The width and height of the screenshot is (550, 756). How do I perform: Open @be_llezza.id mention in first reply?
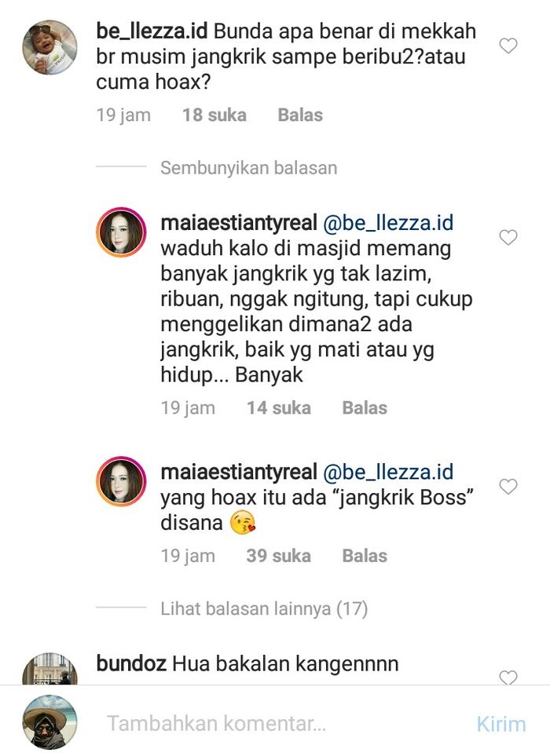click(388, 223)
